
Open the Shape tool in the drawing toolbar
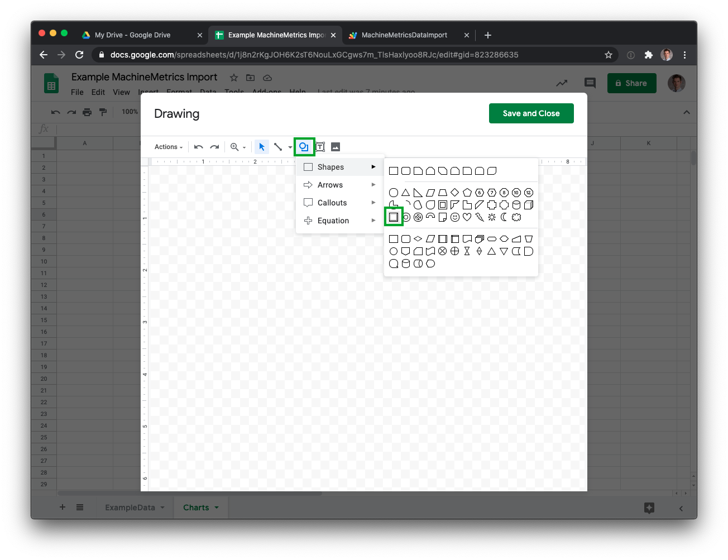304,147
